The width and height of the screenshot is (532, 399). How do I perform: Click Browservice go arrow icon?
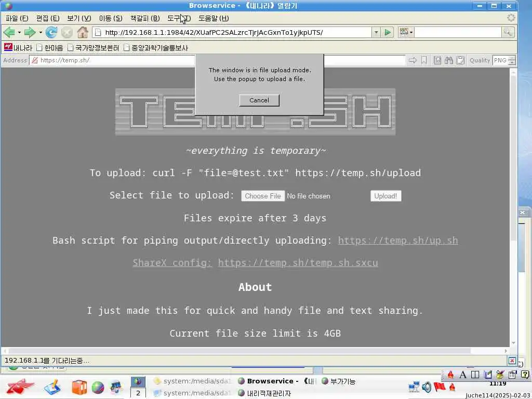[x=412, y=60]
